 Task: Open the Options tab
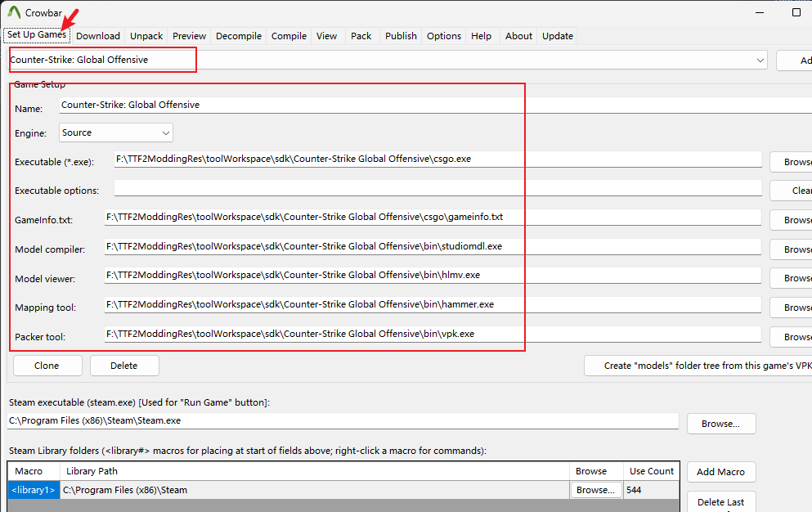444,36
